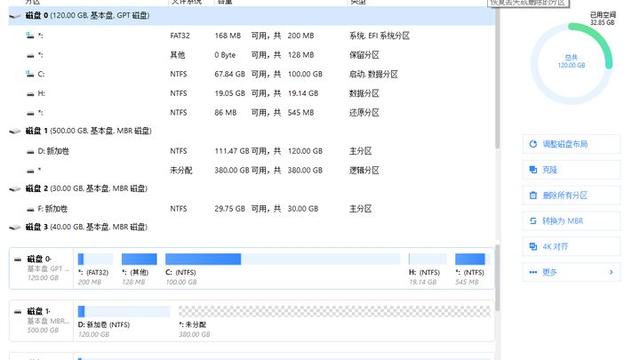Viewport: 640px width, 360px height.
Task: Choose 删除所有分区 action
Action: [x=571, y=196]
